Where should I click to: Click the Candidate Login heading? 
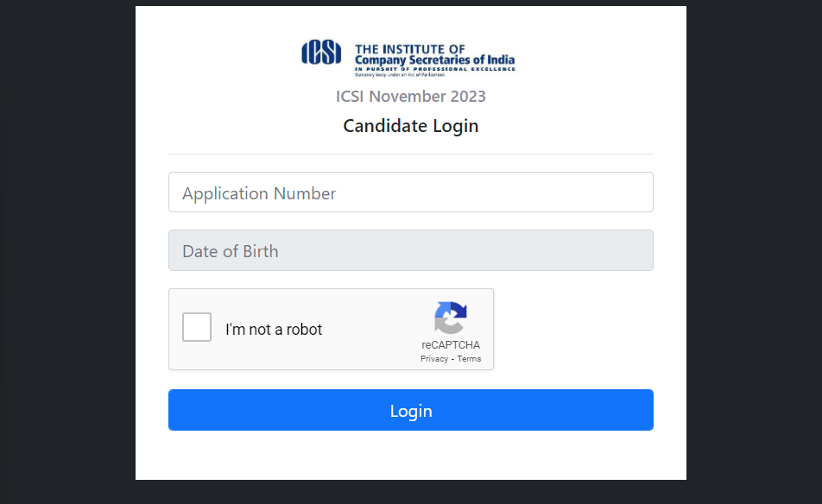pos(410,126)
